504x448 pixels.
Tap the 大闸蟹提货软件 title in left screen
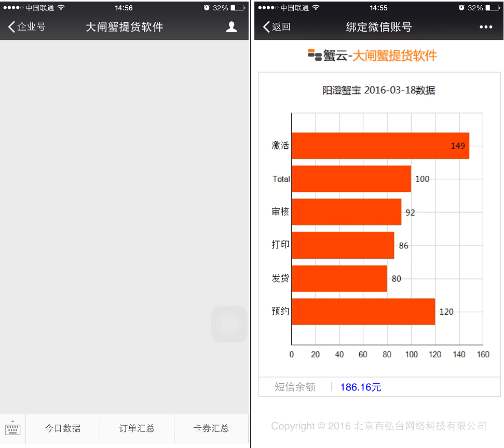pos(125,27)
